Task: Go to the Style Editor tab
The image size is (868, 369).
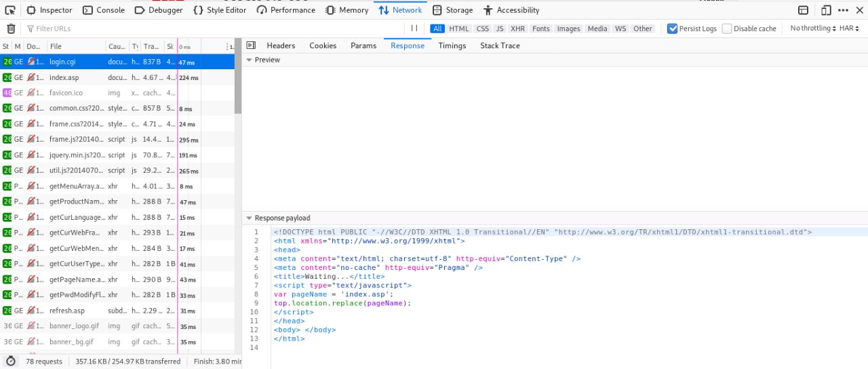Action: coord(220,10)
